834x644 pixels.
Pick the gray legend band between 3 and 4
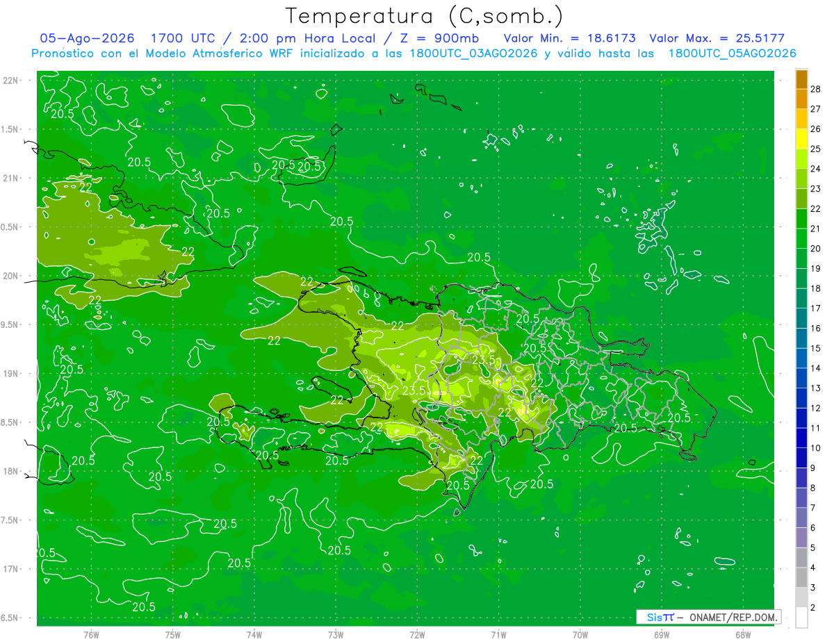pos(801,578)
